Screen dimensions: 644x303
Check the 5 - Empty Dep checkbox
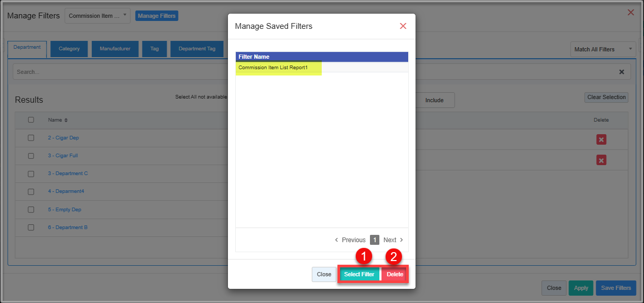coord(31,210)
